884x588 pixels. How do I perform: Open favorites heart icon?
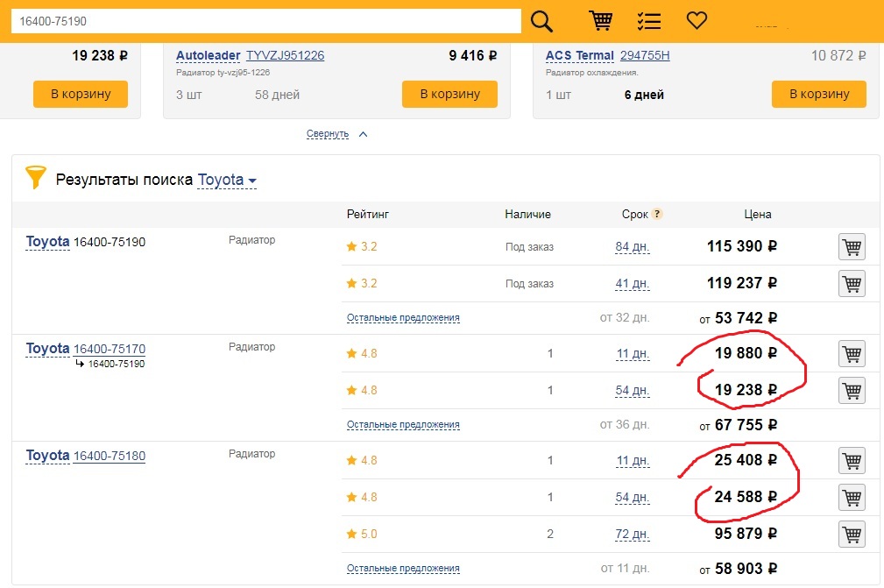click(x=697, y=21)
